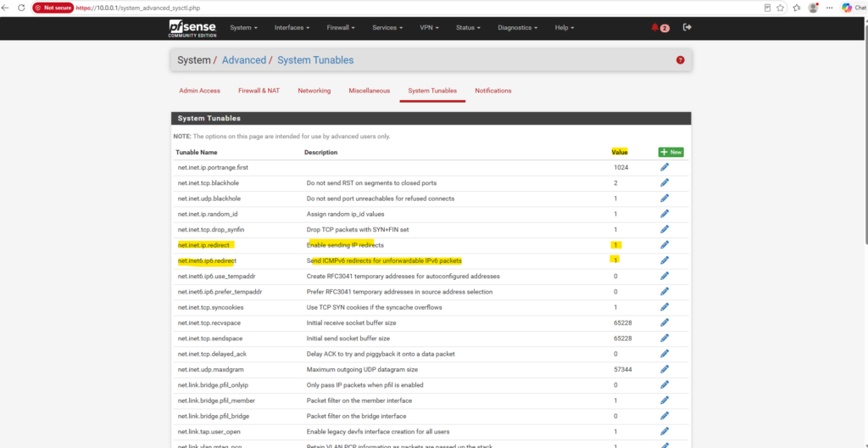Edit the net.inet.ip.portrange.first tunable

click(x=665, y=167)
